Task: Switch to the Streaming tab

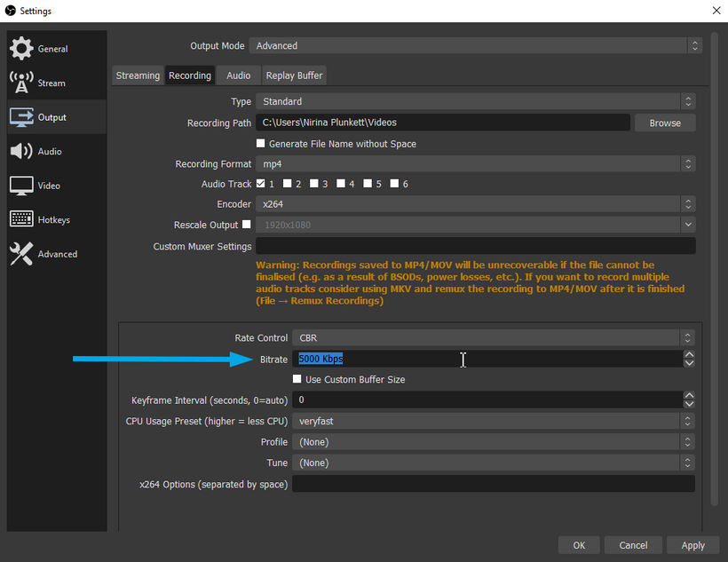Action: click(138, 75)
